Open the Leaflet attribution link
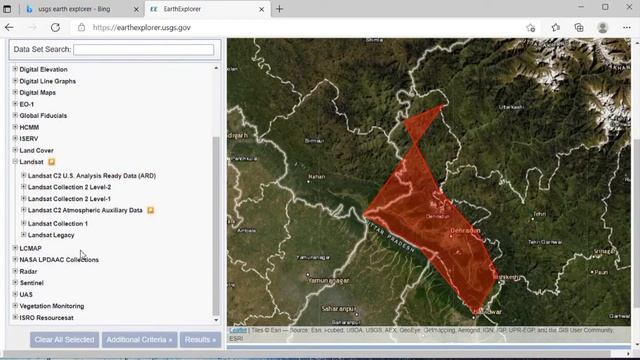 coord(238,330)
